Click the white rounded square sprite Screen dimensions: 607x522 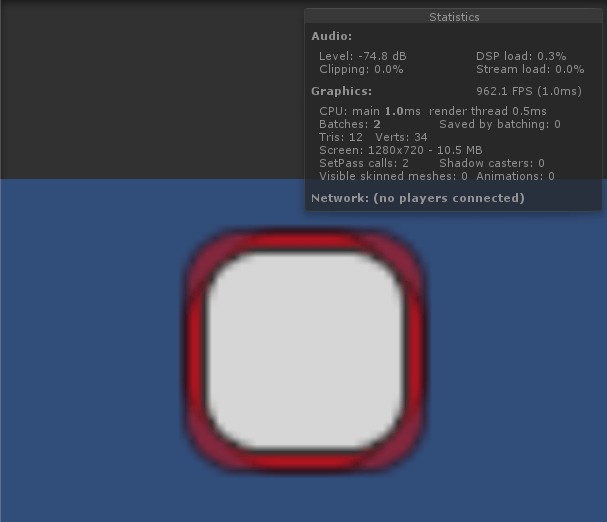coord(305,350)
